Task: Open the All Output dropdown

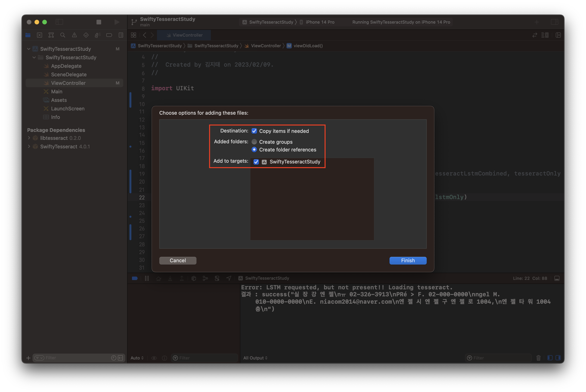Action: 255,358
